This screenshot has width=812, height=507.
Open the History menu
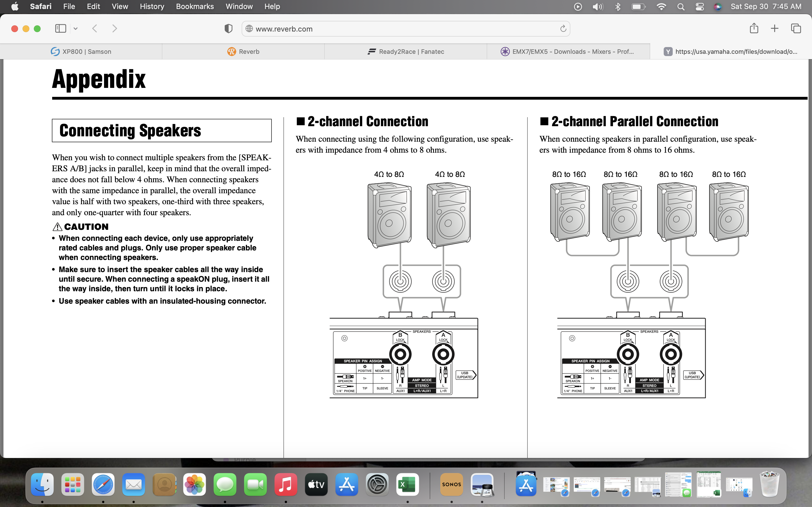pos(152,6)
